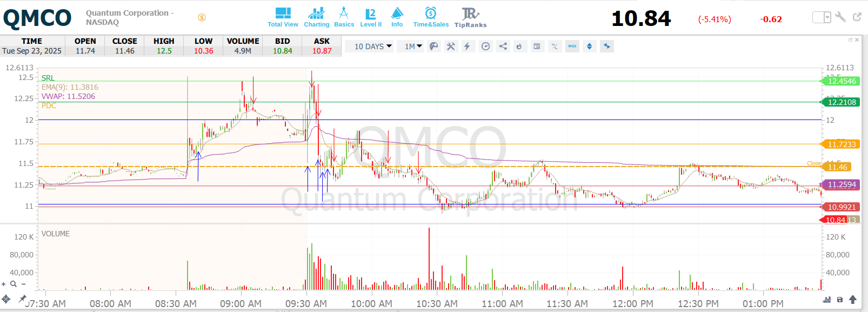Click the SRL legend label

pos(48,78)
